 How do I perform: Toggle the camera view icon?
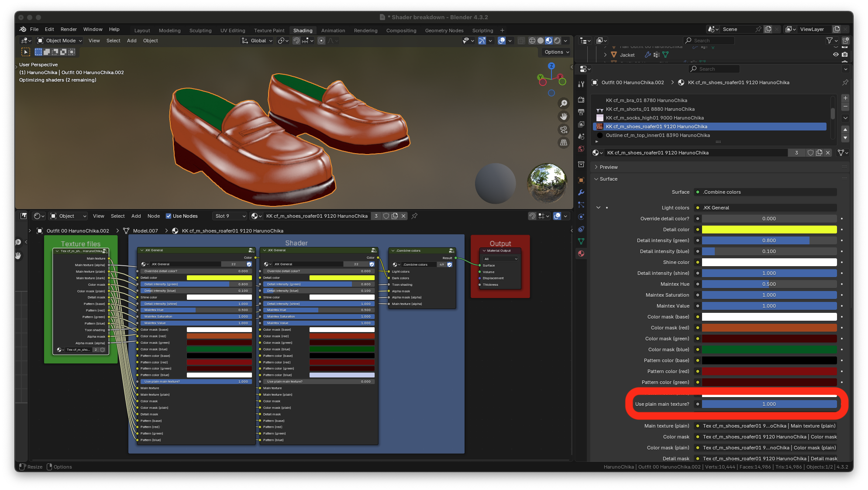[x=564, y=130]
